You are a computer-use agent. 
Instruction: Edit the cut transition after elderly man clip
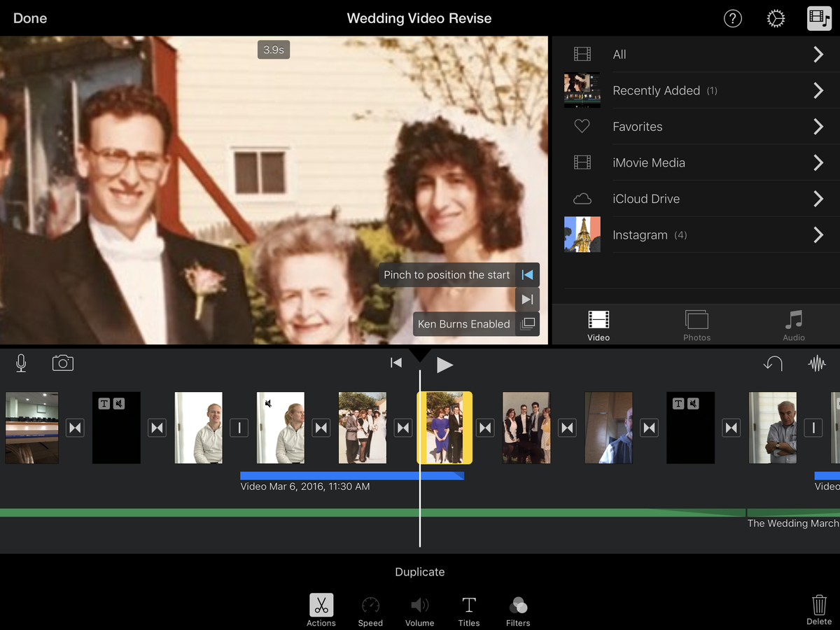[813, 428]
